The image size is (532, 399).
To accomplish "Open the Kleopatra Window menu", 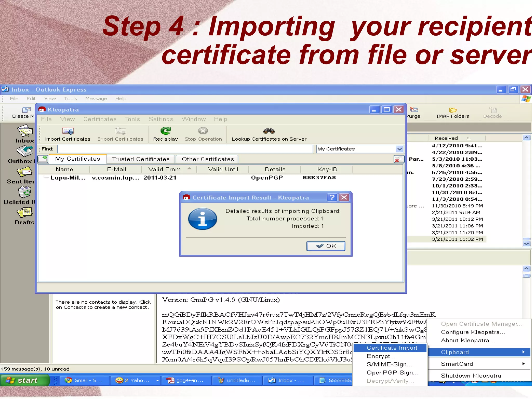I will pos(194,119).
